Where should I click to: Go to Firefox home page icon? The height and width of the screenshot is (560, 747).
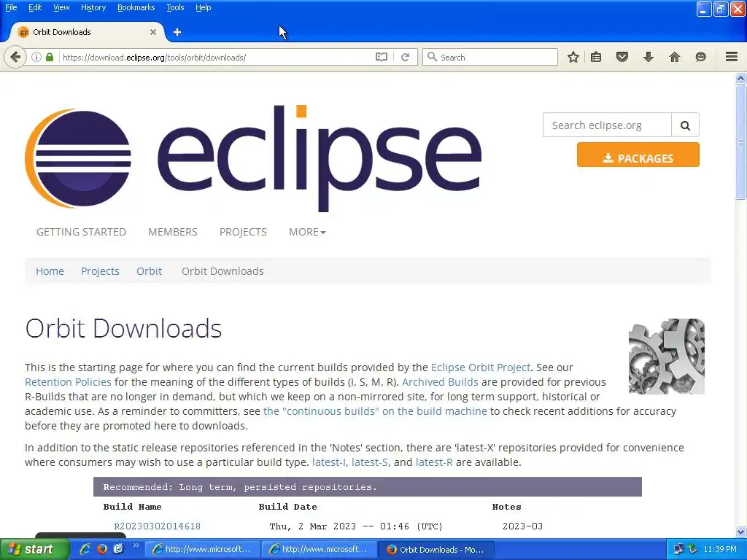(675, 57)
